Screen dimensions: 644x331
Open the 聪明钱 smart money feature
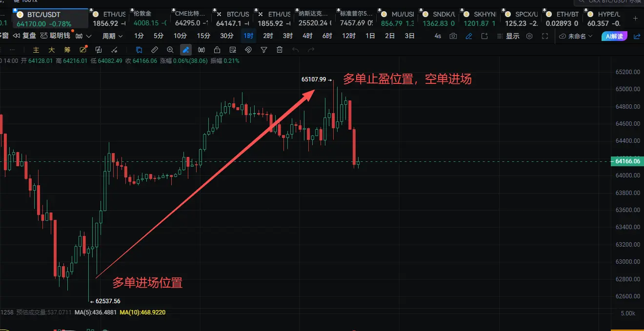click(55, 36)
